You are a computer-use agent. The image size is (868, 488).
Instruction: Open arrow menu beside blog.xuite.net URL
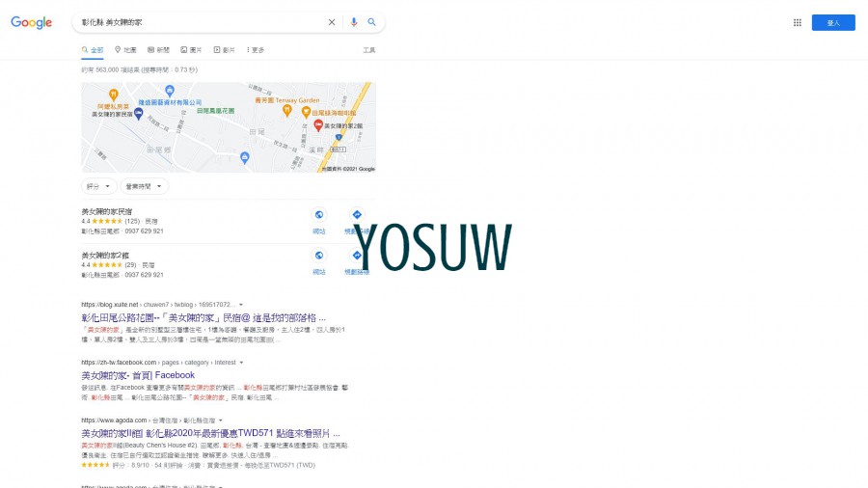pyautogui.click(x=241, y=305)
